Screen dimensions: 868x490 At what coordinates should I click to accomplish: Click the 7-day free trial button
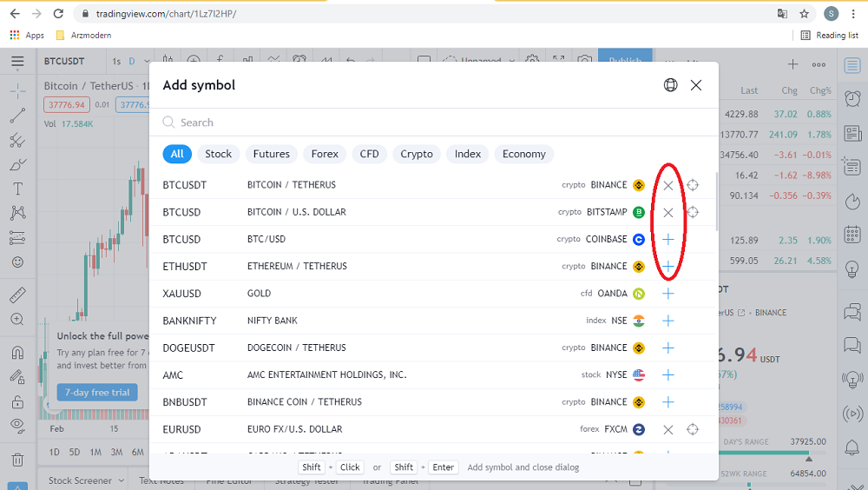(97, 392)
